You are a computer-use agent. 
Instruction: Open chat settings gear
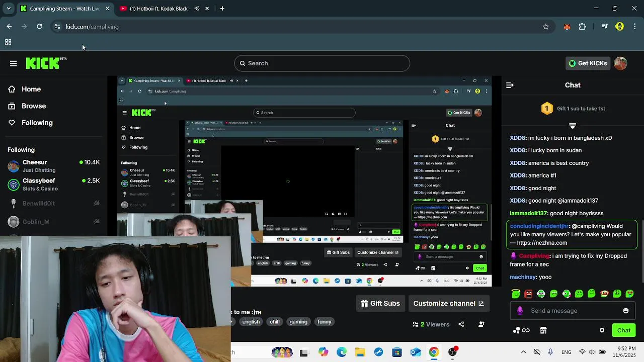pos(602,330)
